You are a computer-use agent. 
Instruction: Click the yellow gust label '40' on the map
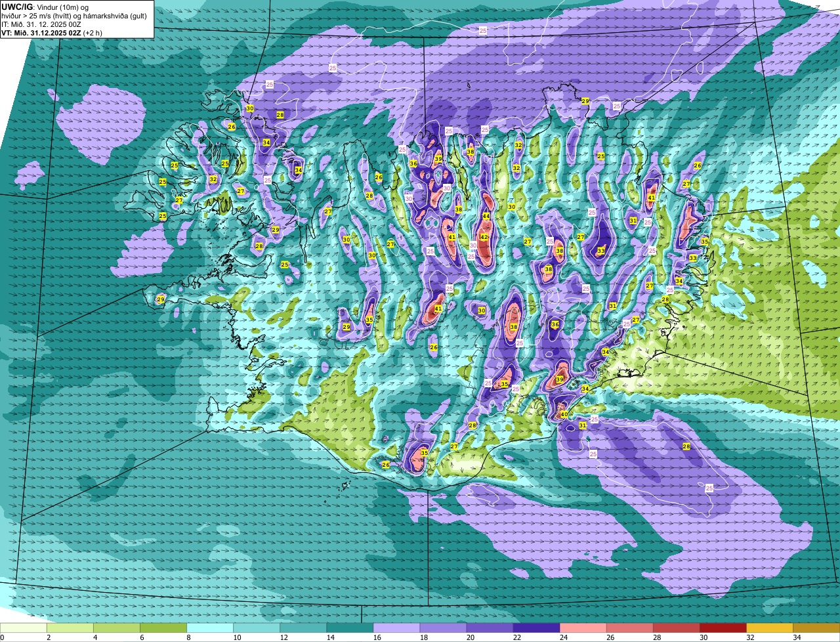564,414
